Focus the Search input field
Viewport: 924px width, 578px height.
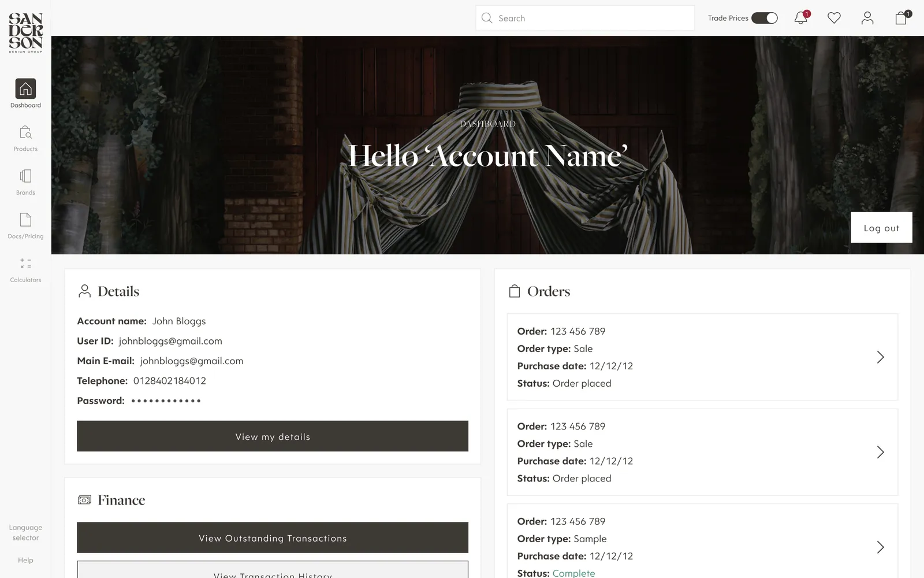click(x=585, y=18)
